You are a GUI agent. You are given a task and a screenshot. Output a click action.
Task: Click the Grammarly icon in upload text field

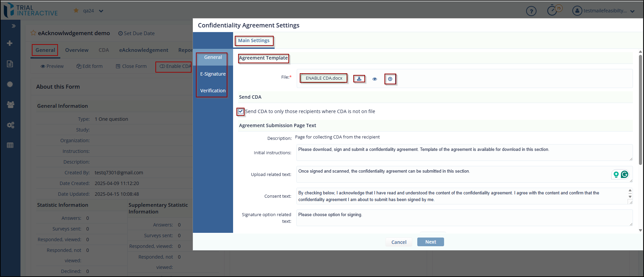coord(625,174)
